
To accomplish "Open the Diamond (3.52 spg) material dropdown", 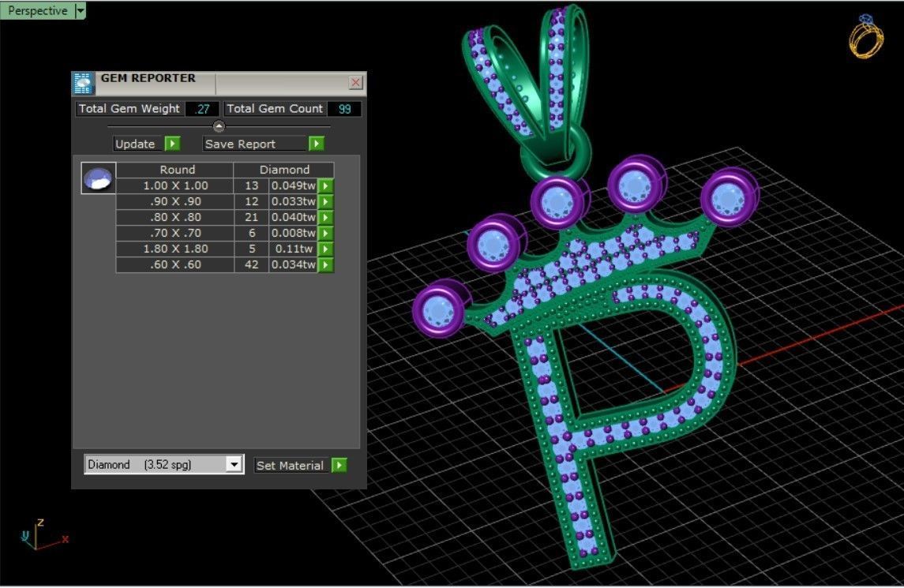I will (x=234, y=465).
